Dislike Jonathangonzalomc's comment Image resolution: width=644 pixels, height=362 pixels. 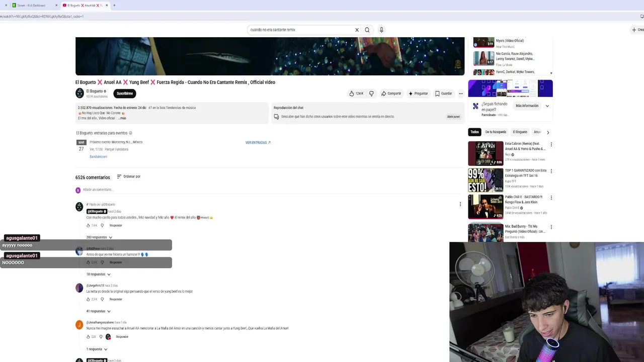[101, 337]
